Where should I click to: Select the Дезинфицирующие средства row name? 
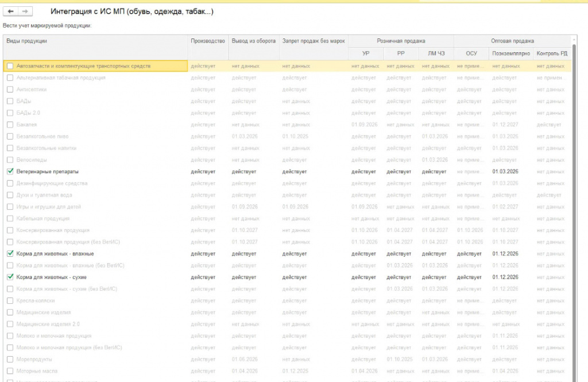(52, 183)
